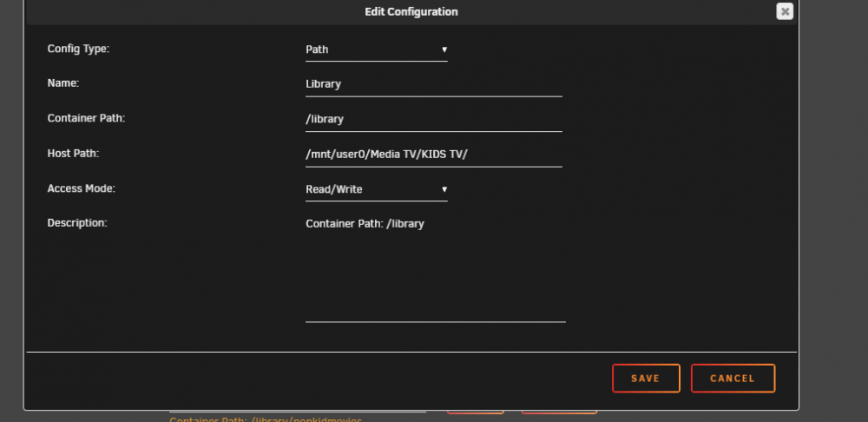868x422 pixels.
Task: Save the configuration
Action: [x=646, y=379]
